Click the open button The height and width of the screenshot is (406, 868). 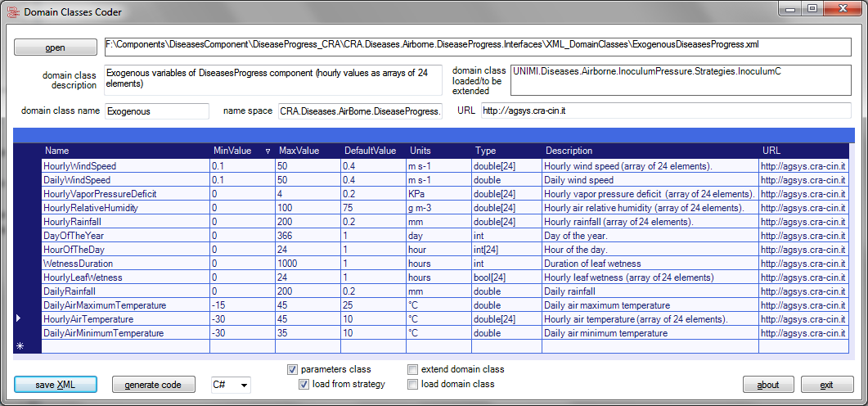pos(55,47)
